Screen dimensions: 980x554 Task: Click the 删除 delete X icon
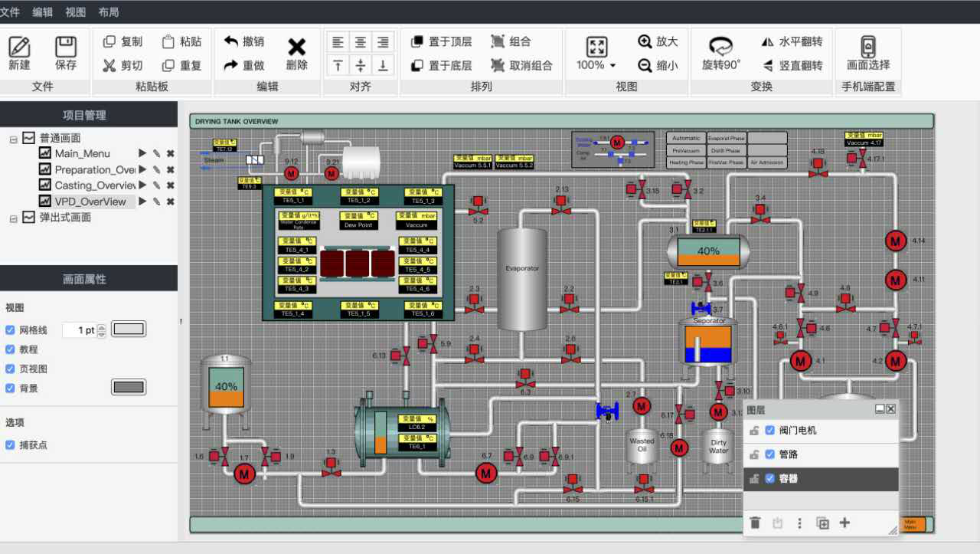(296, 47)
